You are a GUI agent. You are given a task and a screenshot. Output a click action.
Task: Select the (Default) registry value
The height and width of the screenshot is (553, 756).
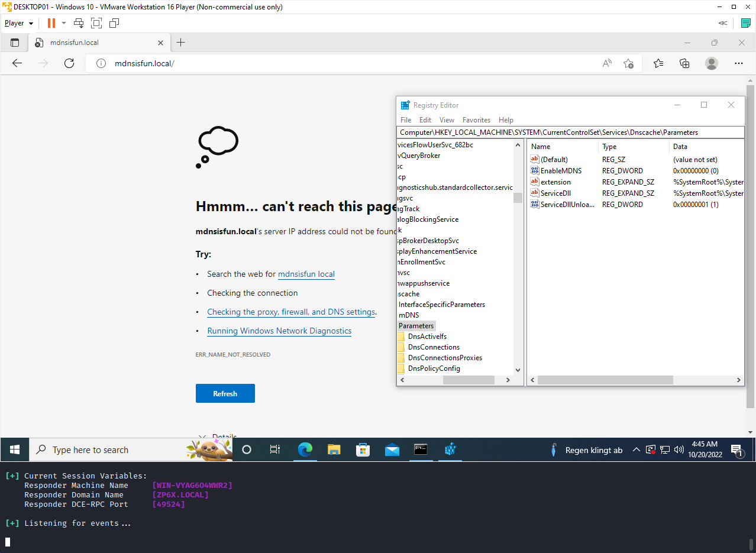pyautogui.click(x=554, y=159)
